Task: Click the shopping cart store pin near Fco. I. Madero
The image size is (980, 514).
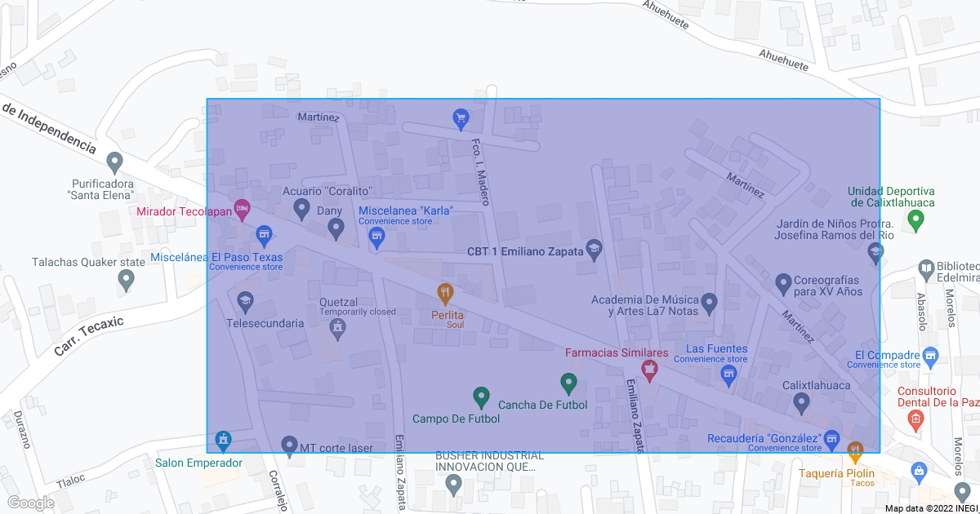Action: pyautogui.click(x=461, y=119)
